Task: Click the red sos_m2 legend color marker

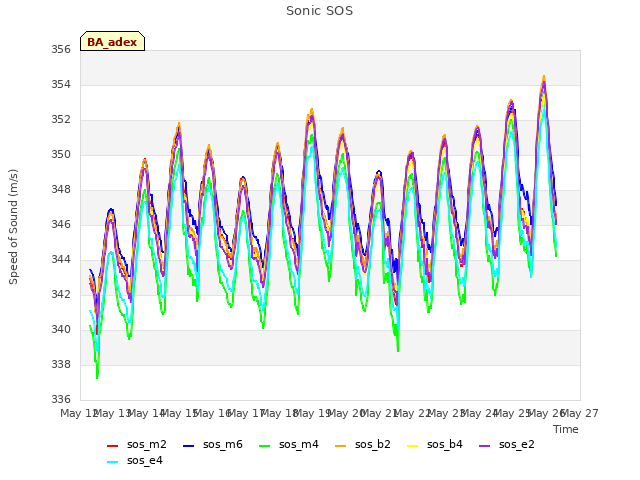Action: pos(112,446)
